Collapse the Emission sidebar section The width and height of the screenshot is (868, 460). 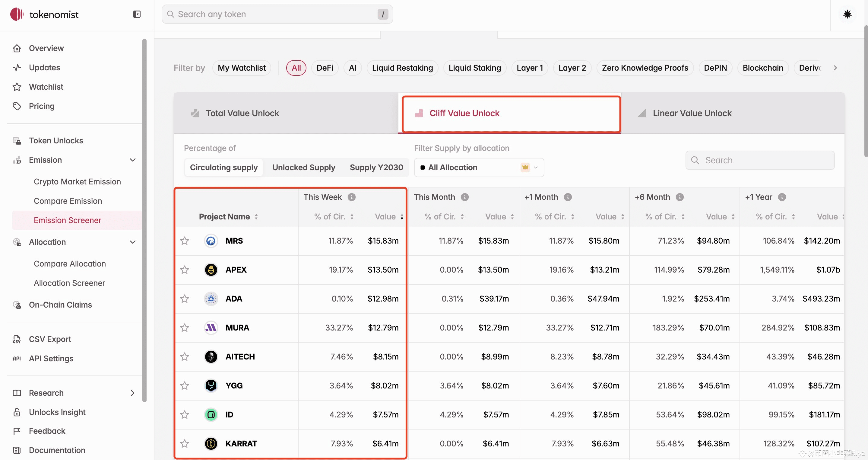133,160
